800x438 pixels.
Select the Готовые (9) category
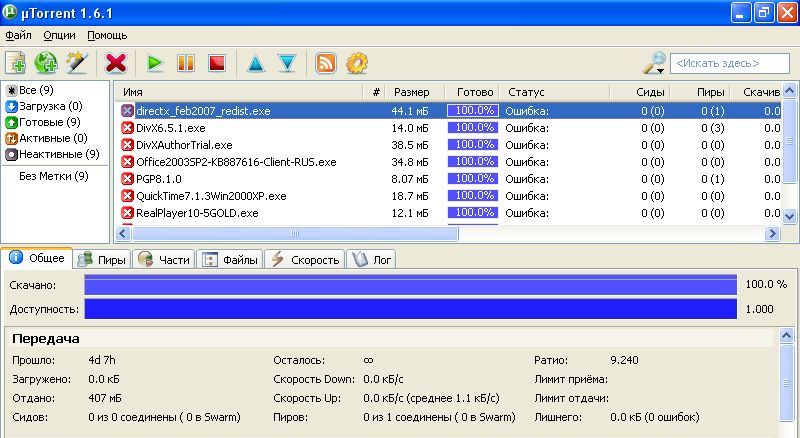tap(43, 122)
